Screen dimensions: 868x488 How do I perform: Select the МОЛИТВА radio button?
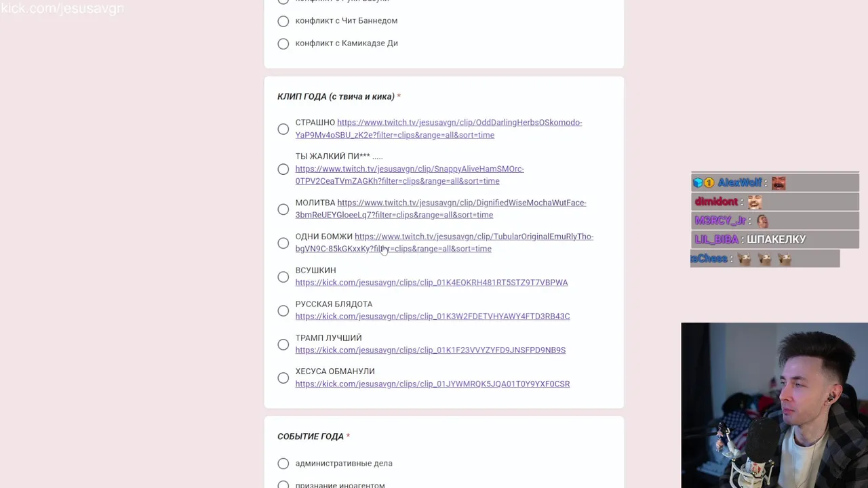coord(283,209)
